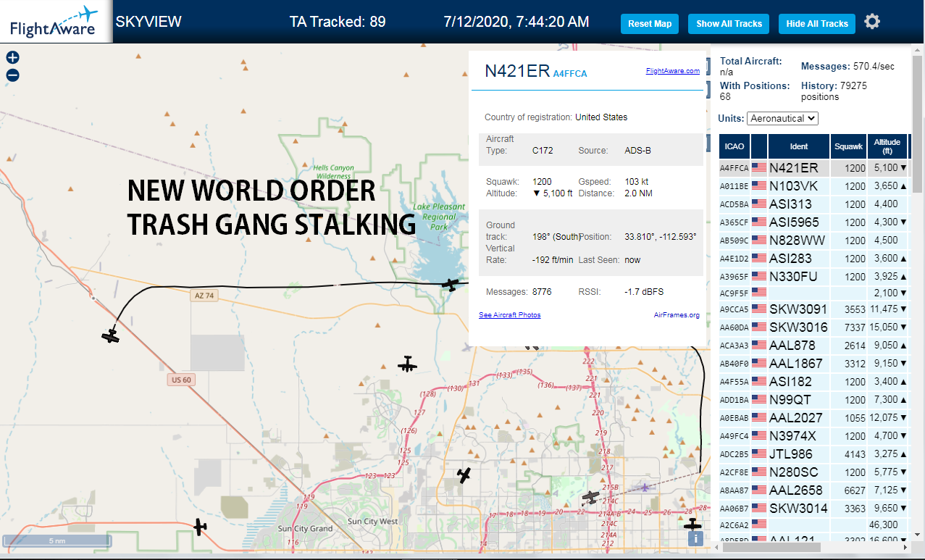Open AirFrames.org link

pyautogui.click(x=677, y=315)
